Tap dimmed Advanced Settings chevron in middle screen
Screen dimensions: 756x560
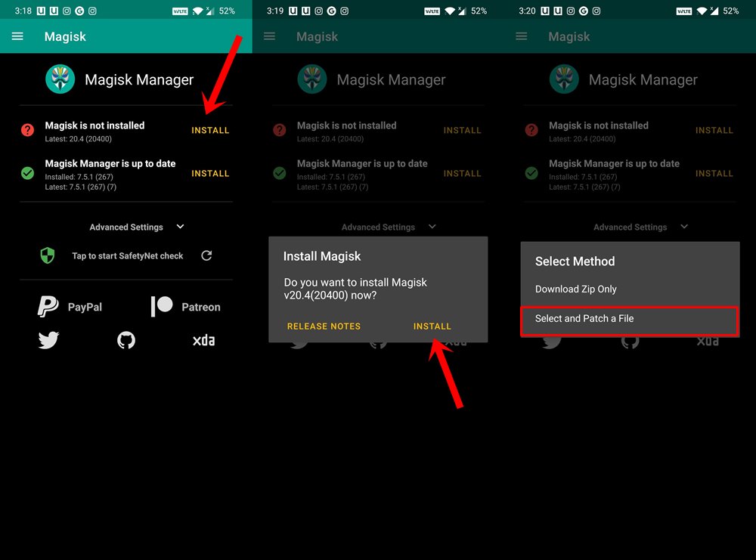coord(432,227)
